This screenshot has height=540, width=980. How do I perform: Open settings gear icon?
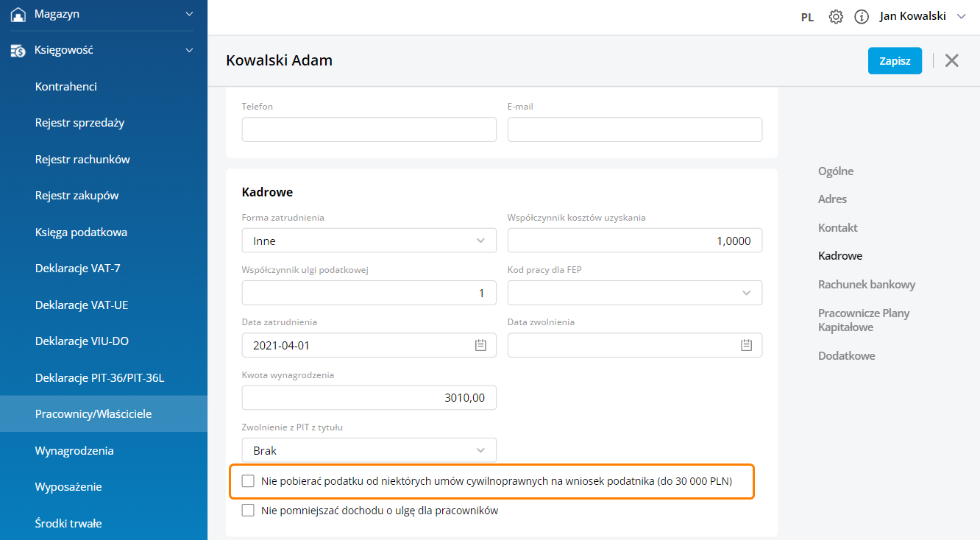point(836,17)
